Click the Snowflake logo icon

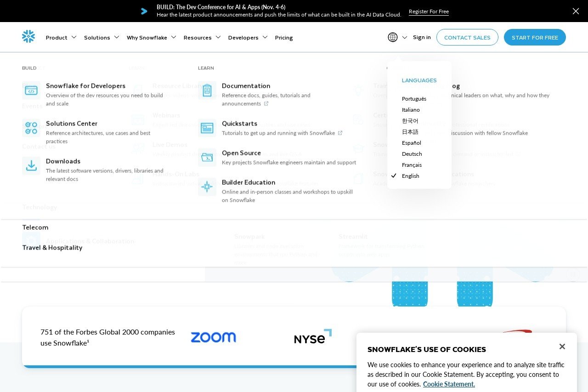pyautogui.click(x=28, y=37)
